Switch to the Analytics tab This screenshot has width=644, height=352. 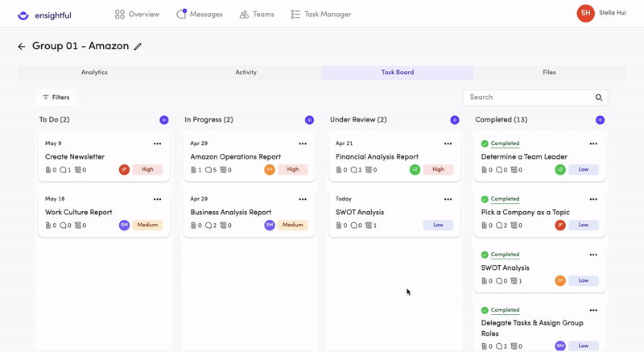pos(94,72)
